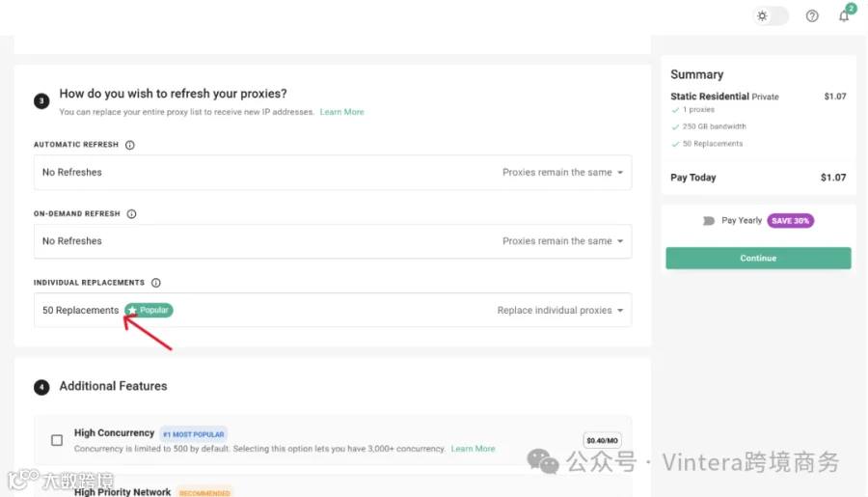This screenshot has height=497, width=868.
Task: Click info icon beside Automatic Refresh
Action: [x=129, y=145]
